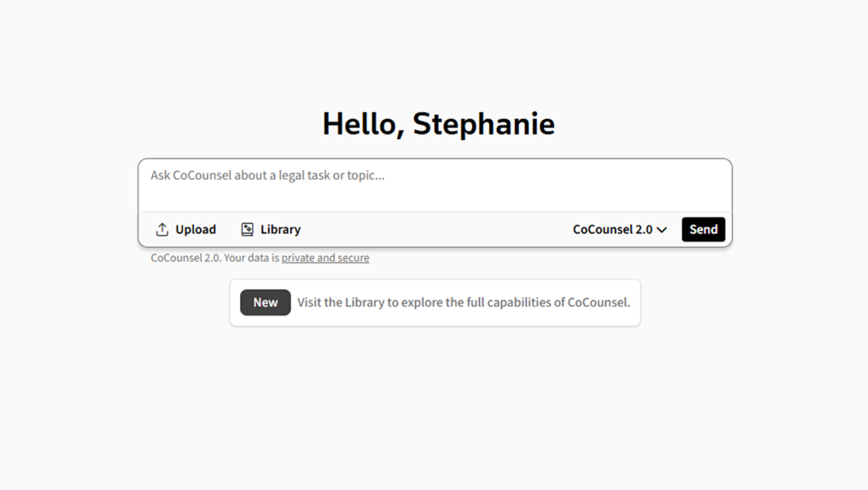
Task: Select the word 'Stephanie' in the greeting
Action: [484, 124]
